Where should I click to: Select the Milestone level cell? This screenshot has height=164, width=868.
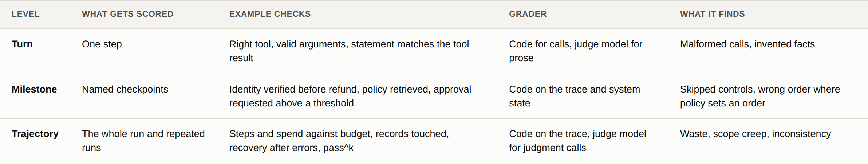pyautogui.click(x=34, y=89)
